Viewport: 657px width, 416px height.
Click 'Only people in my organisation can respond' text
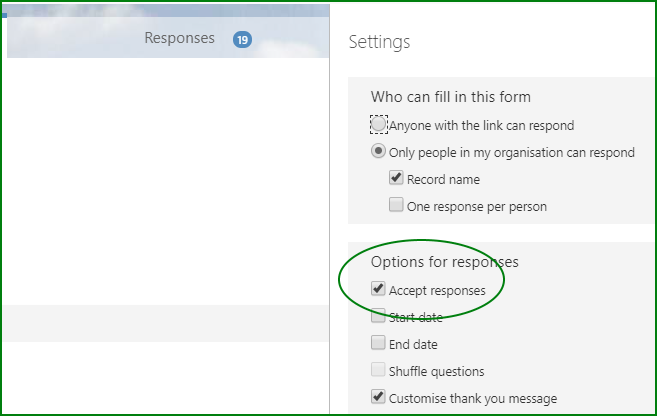pyautogui.click(x=512, y=153)
